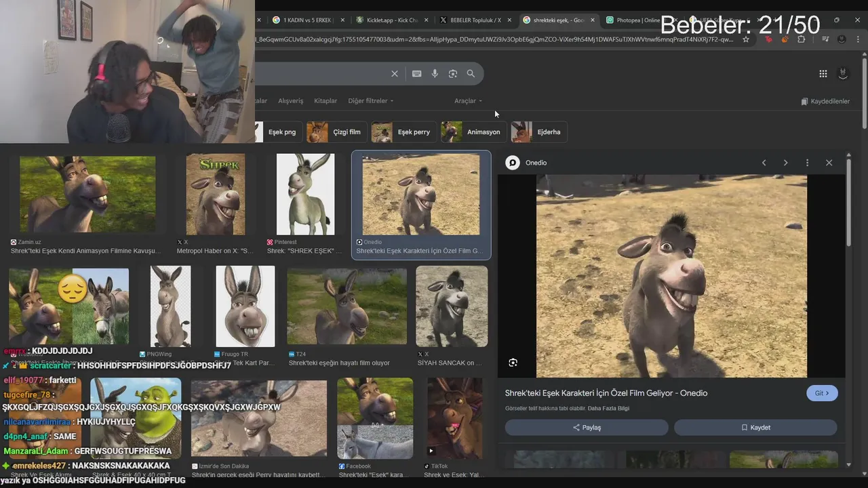Open the T24 donkey image result

347,306
